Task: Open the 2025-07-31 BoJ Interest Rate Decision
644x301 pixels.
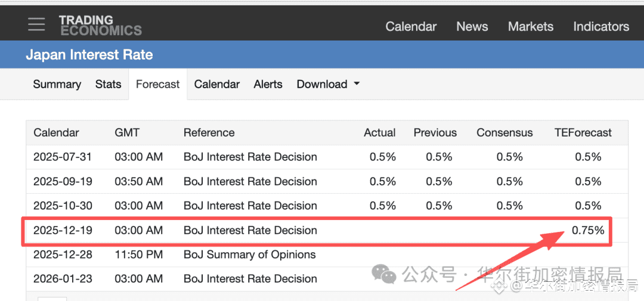Action: click(x=250, y=157)
